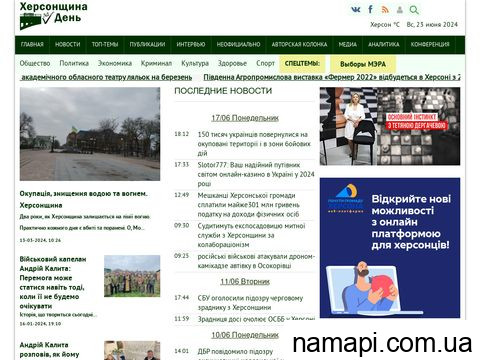The height and width of the screenshot is (360, 480).
Task: Open the АНАЛИТИКА menu item
Action: tap(384, 44)
